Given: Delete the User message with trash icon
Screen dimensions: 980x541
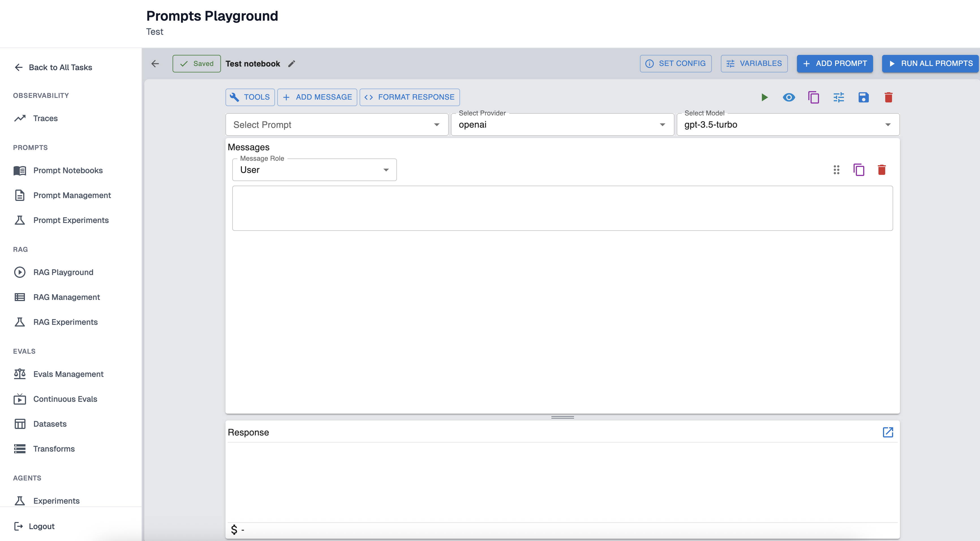Looking at the screenshot, I should click(x=882, y=170).
